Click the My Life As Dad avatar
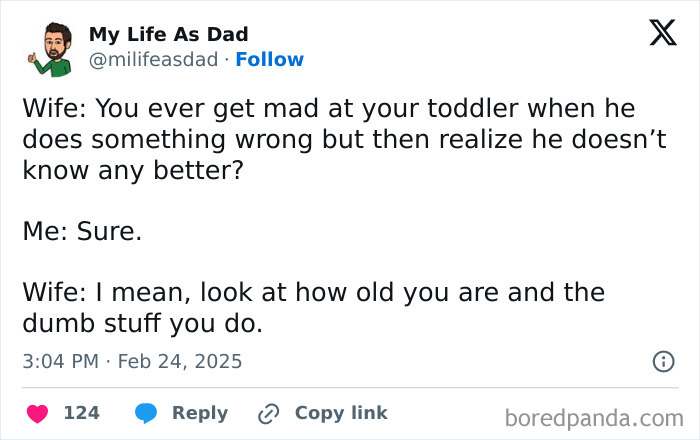The image size is (700, 440). (x=49, y=47)
